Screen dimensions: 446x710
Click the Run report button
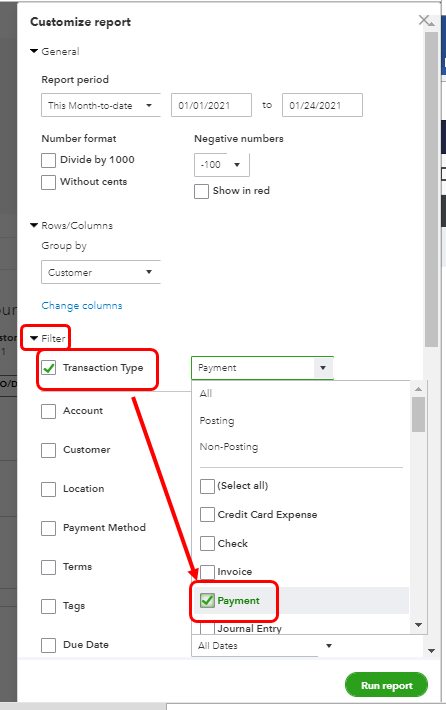tap(386, 685)
